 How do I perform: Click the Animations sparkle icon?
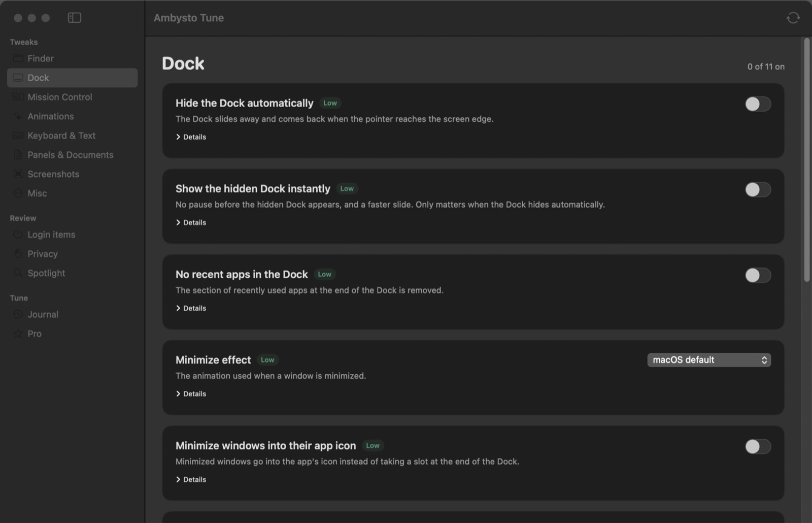tap(18, 116)
